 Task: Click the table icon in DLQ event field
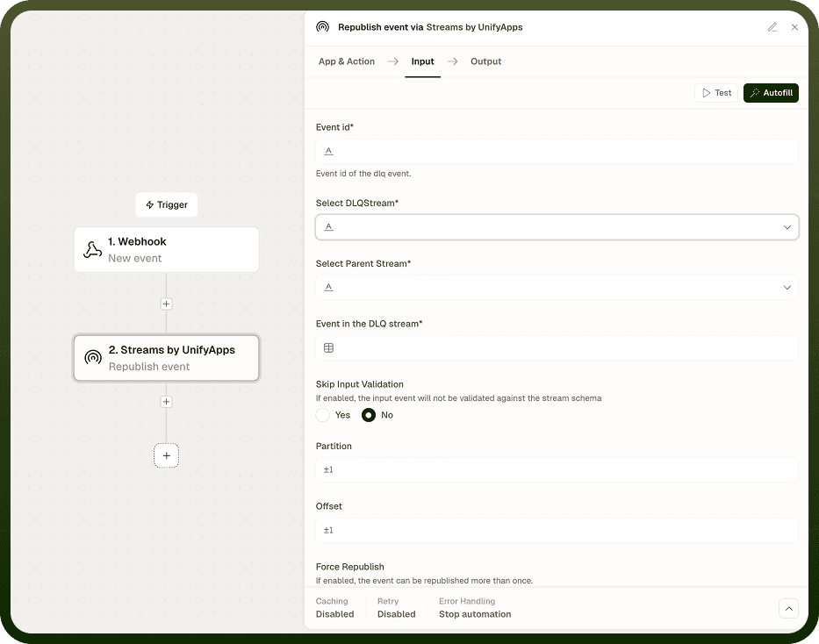click(x=328, y=348)
